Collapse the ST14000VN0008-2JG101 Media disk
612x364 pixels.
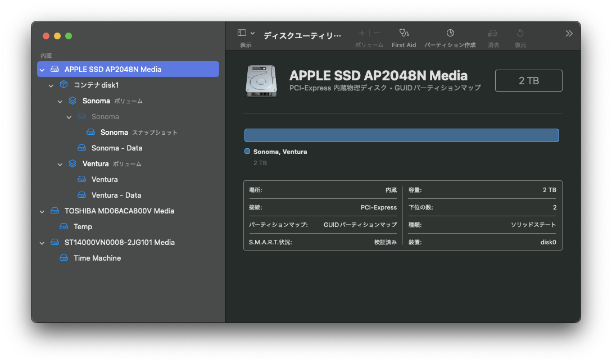point(42,243)
